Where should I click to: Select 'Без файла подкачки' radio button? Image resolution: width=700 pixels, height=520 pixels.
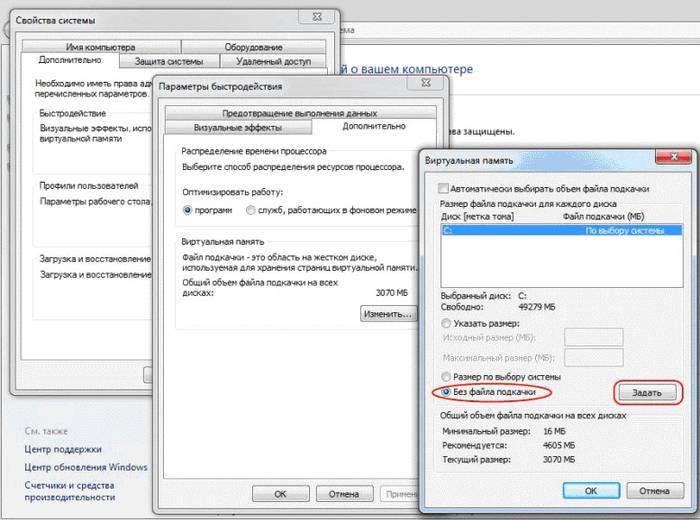433,392
